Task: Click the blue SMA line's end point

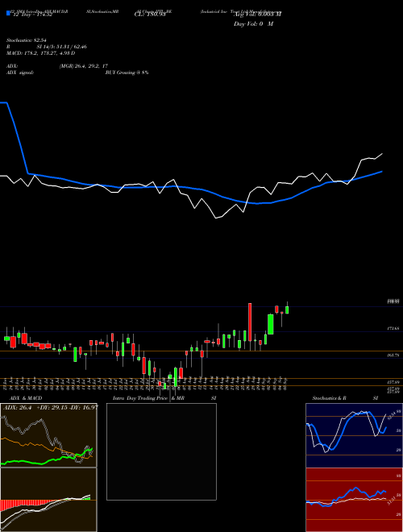Action: [x=382, y=172]
